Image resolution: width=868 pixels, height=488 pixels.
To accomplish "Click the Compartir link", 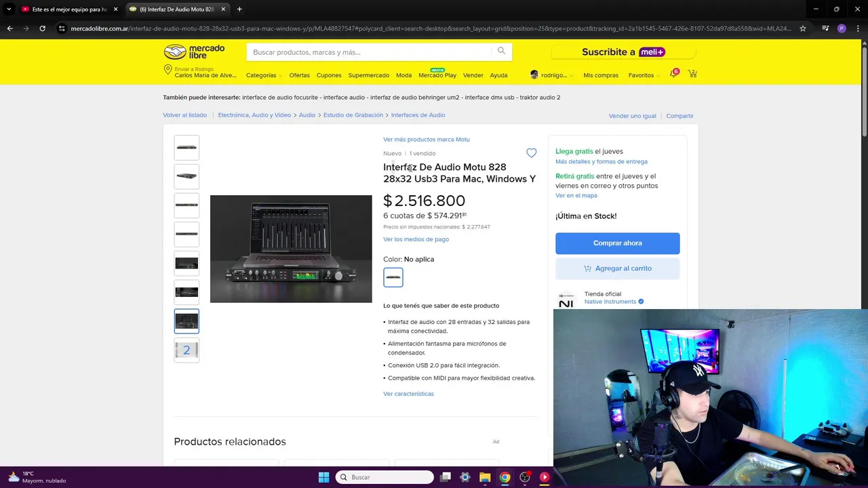I will click(679, 116).
